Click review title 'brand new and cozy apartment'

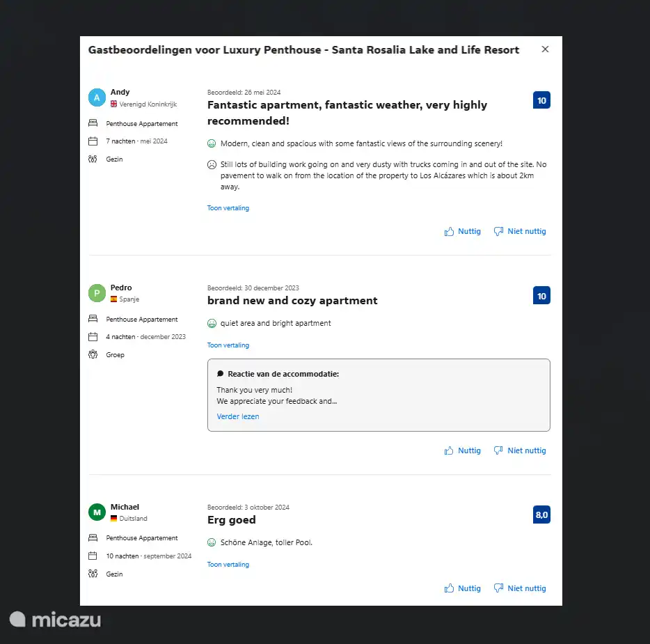292,301
